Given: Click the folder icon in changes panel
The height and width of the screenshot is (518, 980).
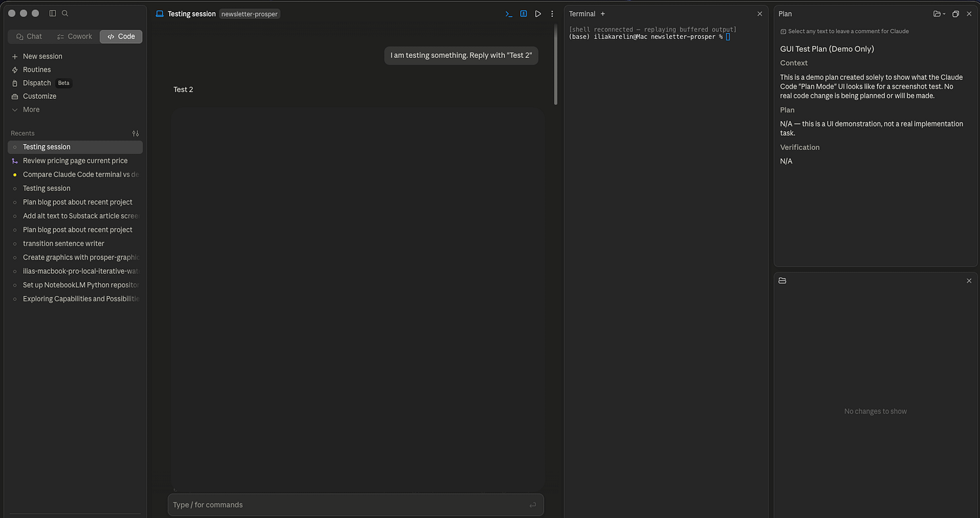Looking at the screenshot, I should tap(782, 281).
